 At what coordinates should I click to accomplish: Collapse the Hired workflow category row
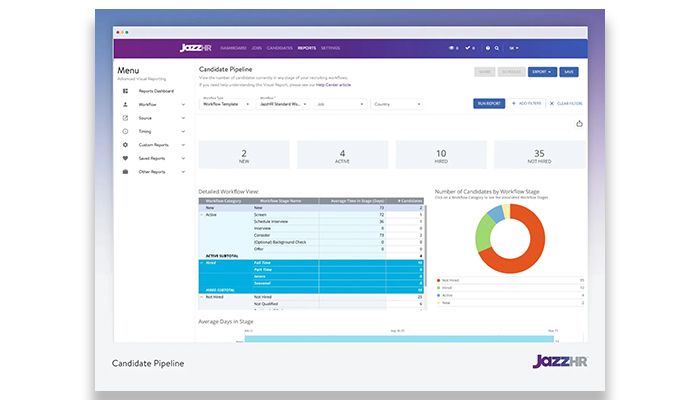pos(202,262)
